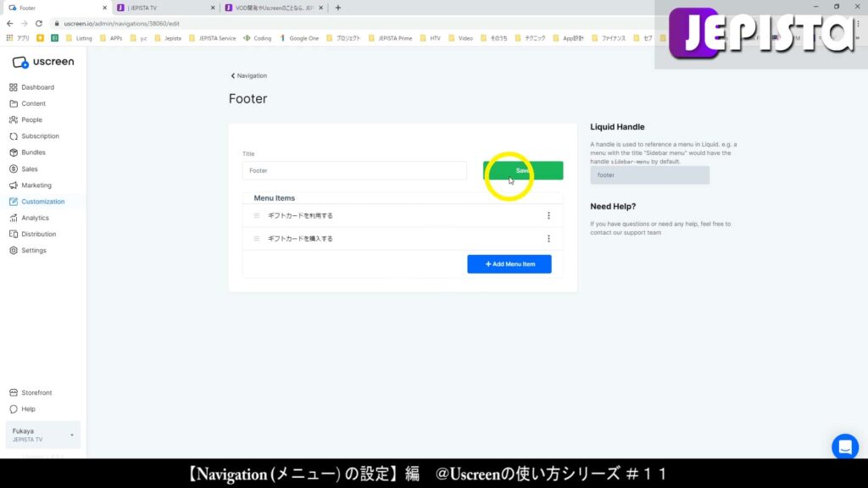868x488 pixels.
Task: Open the Settings section
Action: pos(34,250)
